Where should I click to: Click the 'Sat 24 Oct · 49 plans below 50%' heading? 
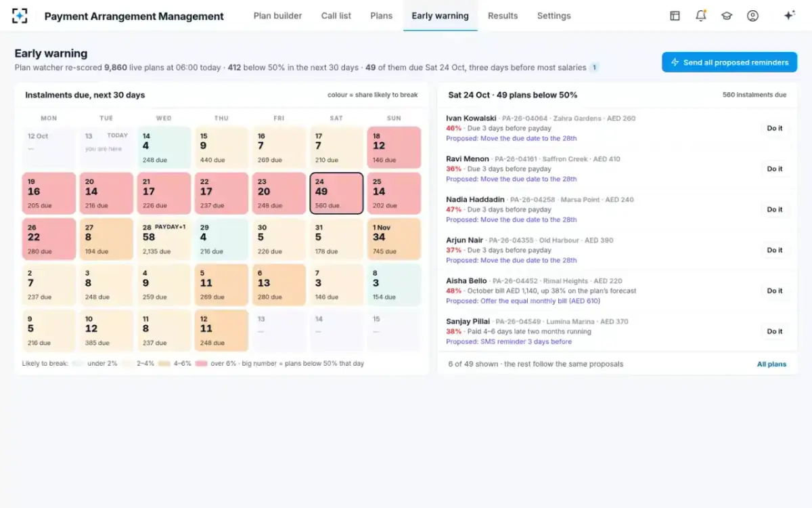click(x=513, y=95)
